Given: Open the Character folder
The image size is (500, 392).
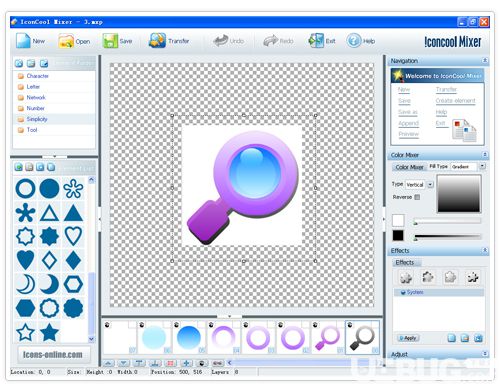Looking at the screenshot, I should (37, 76).
